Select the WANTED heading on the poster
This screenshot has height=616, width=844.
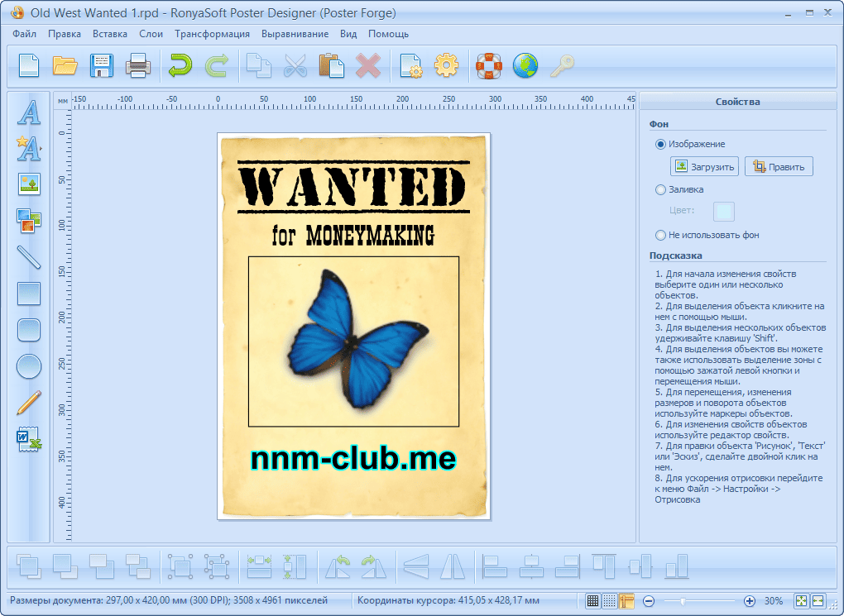[353, 186]
